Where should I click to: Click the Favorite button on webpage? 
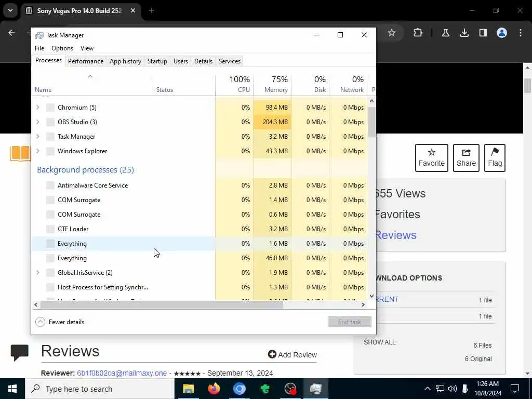click(x=431, y=158)
